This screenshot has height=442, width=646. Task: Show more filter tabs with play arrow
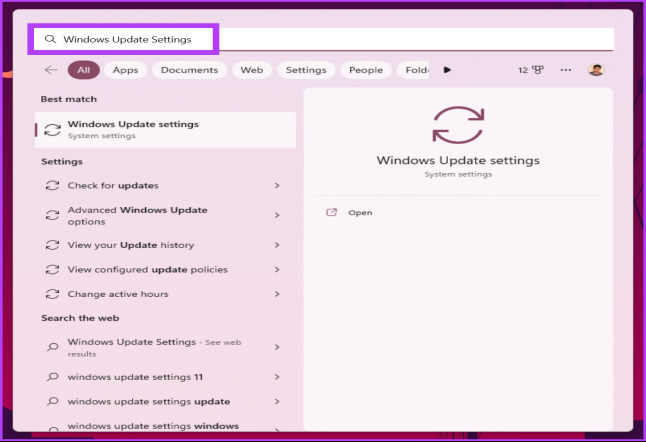(x=447, y=70)
